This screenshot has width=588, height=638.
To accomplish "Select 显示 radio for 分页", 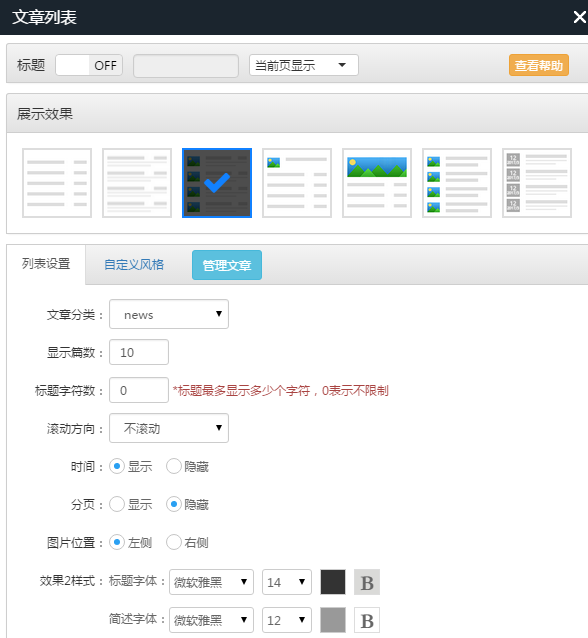I will [117, 505].
